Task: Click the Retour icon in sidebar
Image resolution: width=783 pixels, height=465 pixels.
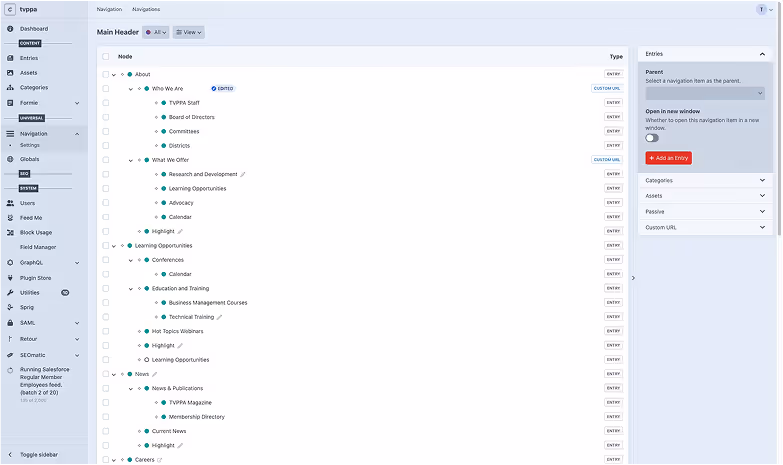Action: coord(10,339)
